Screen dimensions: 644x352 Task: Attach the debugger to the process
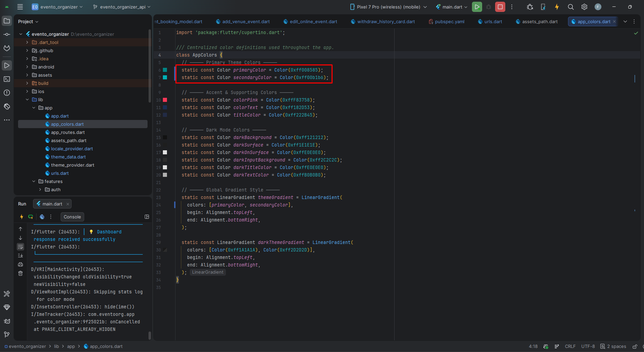click(x=530, y=6)
